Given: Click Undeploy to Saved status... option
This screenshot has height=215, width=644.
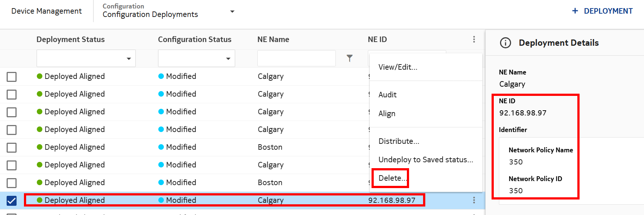Looking at the screenshot, I should point(425,160).
